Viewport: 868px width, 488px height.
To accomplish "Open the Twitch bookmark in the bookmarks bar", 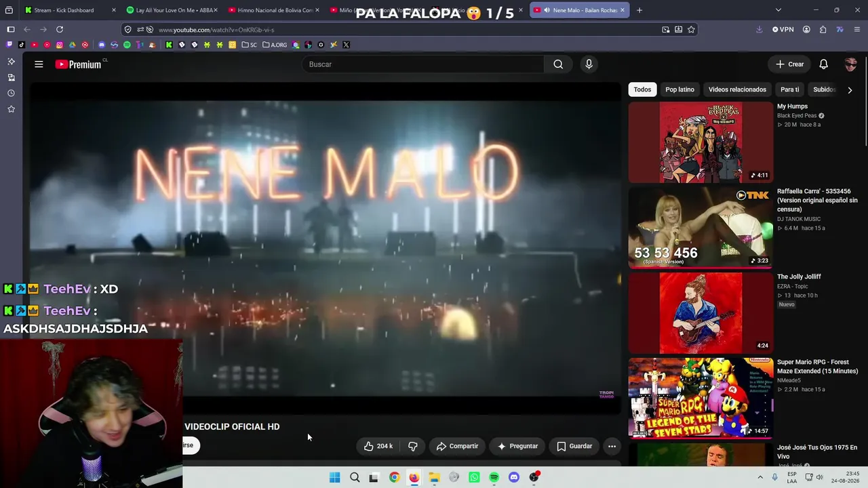I will [x=9, y=45].
